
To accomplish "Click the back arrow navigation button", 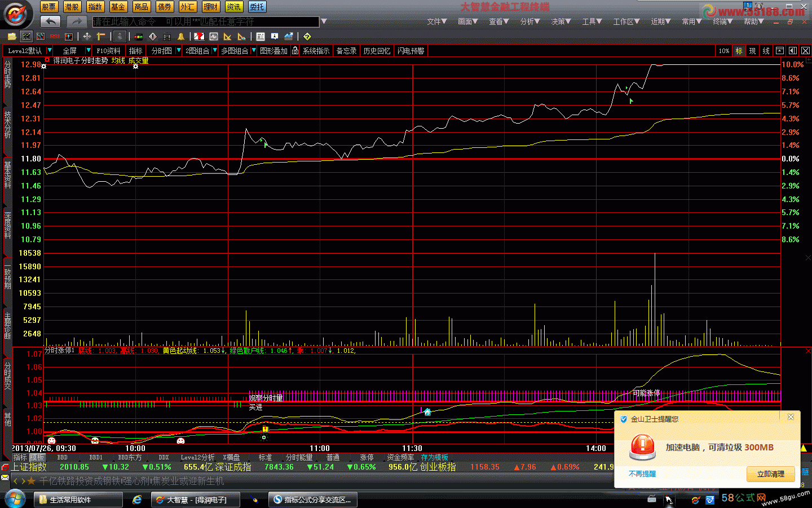I will (x=50, y=21).
